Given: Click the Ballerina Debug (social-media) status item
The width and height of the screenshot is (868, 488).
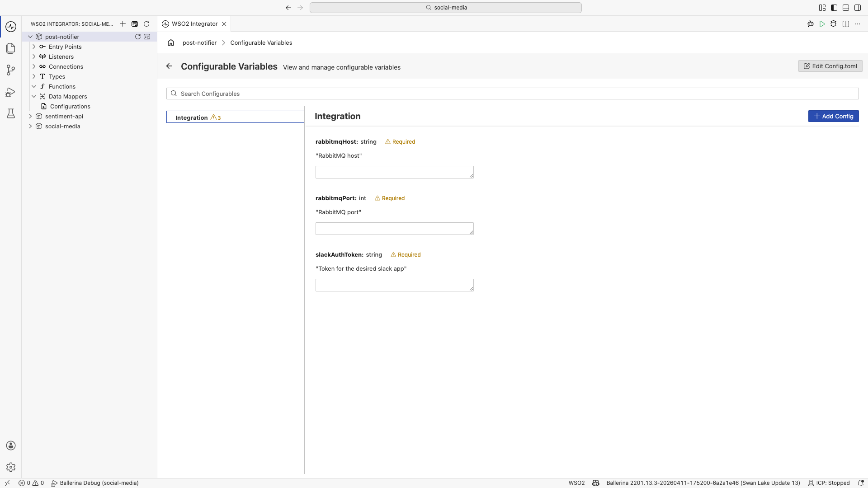Looking at the screenshot, I should (95, 483).
